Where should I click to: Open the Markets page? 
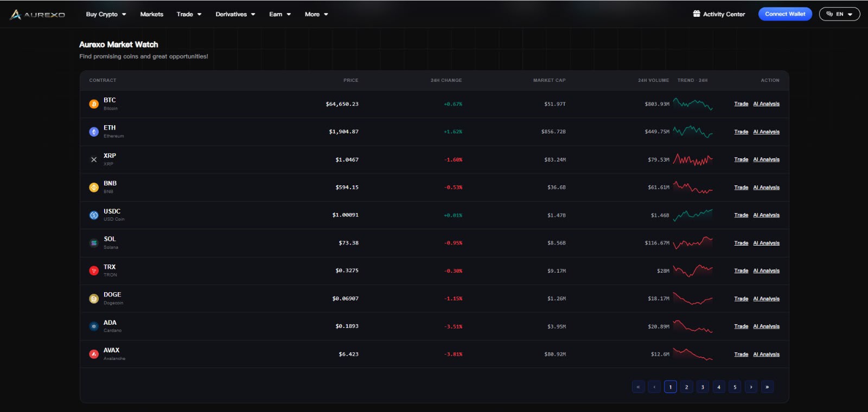pyautogui.click(x=151, y=15)
